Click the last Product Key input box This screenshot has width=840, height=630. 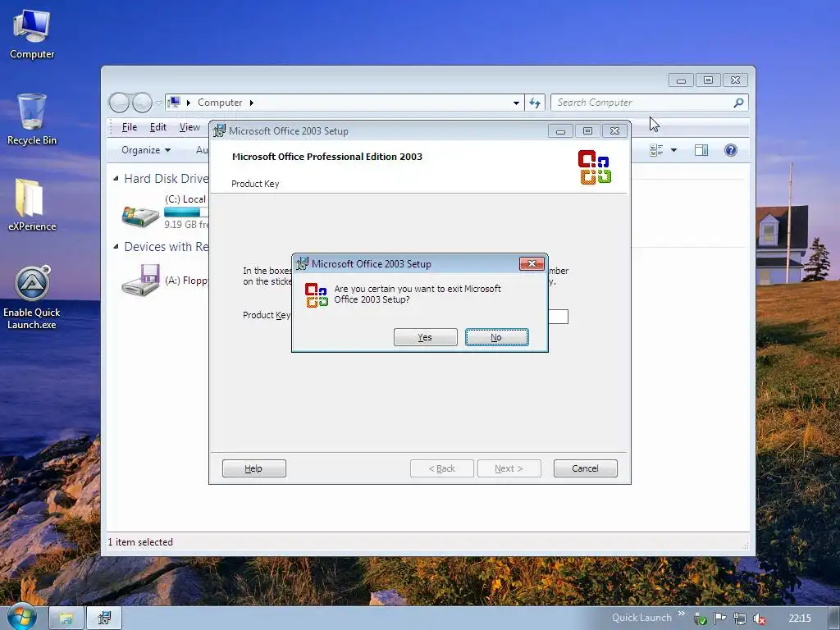point(558,317)
